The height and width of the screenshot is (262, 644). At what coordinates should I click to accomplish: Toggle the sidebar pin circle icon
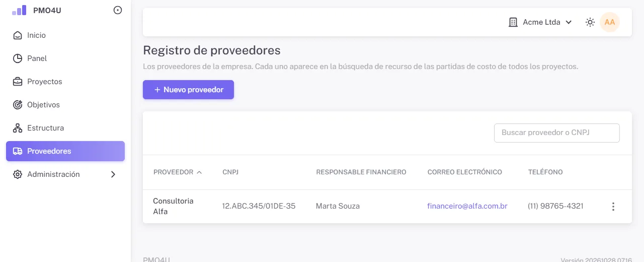click(118, 10)
